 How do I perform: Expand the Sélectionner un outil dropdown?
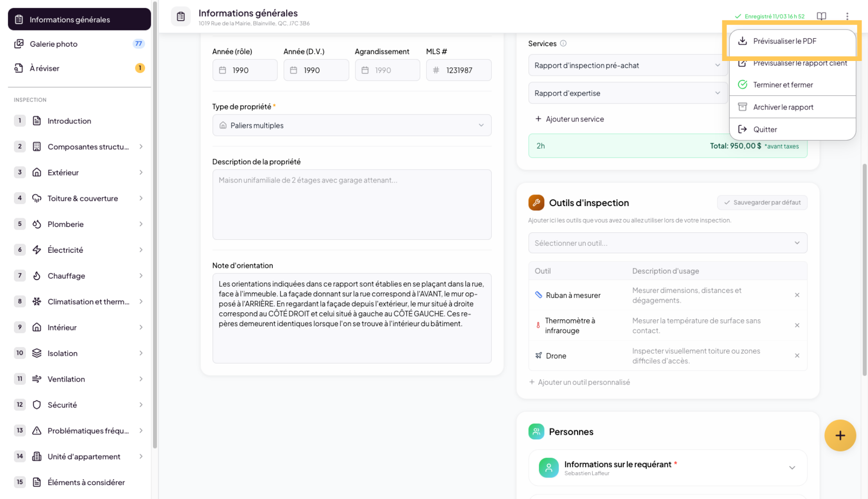point(667,243)
